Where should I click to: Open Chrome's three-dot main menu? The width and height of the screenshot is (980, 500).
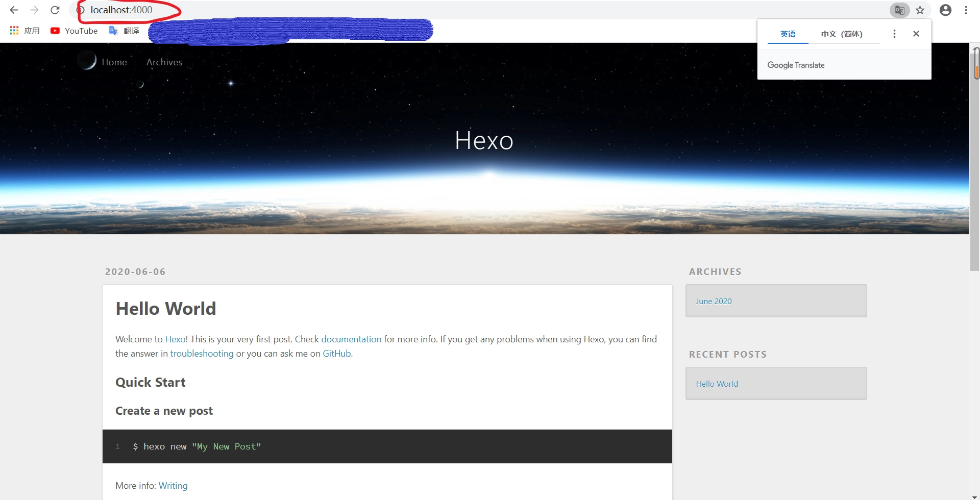(966, 10)
